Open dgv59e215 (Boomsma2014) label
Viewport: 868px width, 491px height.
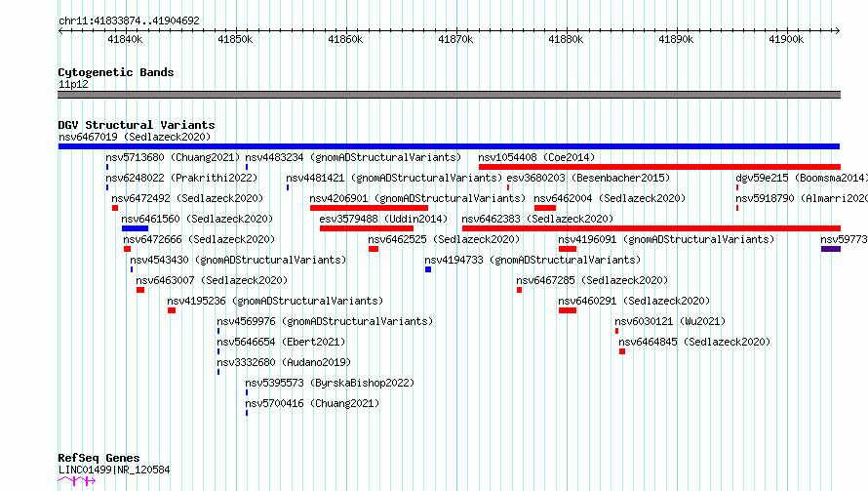[x=802, y=178]
